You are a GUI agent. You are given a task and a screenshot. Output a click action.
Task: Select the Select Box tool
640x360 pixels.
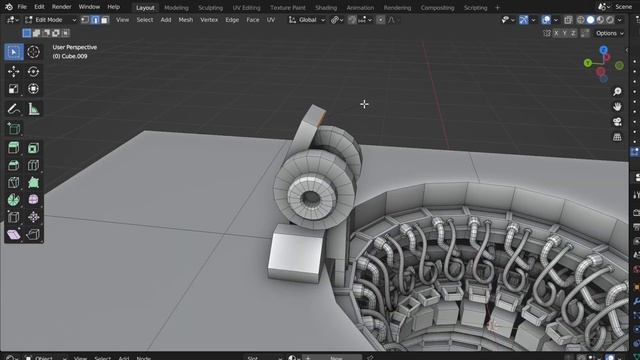[x=13, y=52]
